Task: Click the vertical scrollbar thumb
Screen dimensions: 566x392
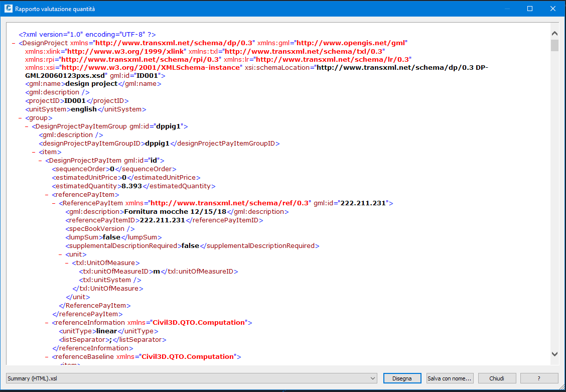Action: click(555, 45)
